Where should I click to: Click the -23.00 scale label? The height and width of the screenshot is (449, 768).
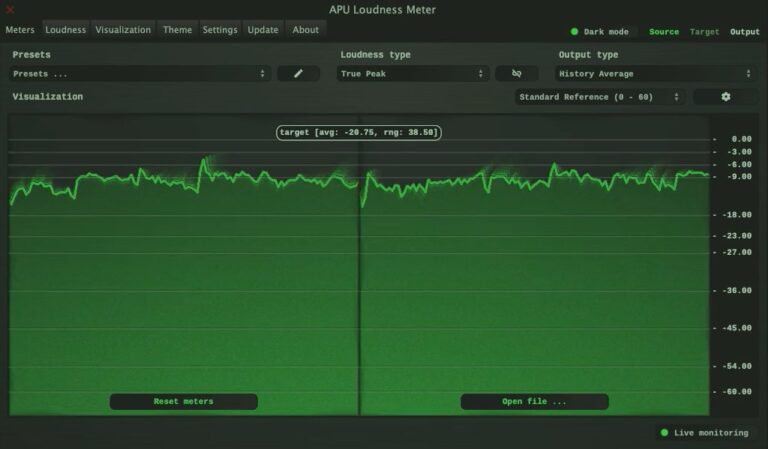(737, 236)
